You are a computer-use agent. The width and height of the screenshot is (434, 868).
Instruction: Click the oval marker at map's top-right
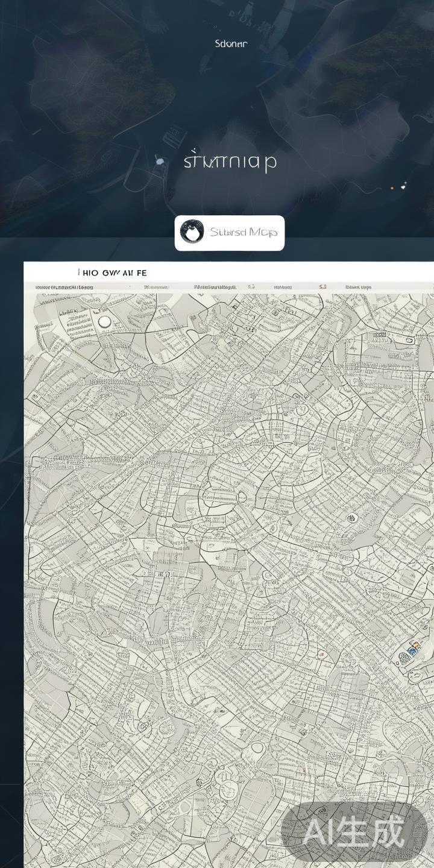coord(409,340)
